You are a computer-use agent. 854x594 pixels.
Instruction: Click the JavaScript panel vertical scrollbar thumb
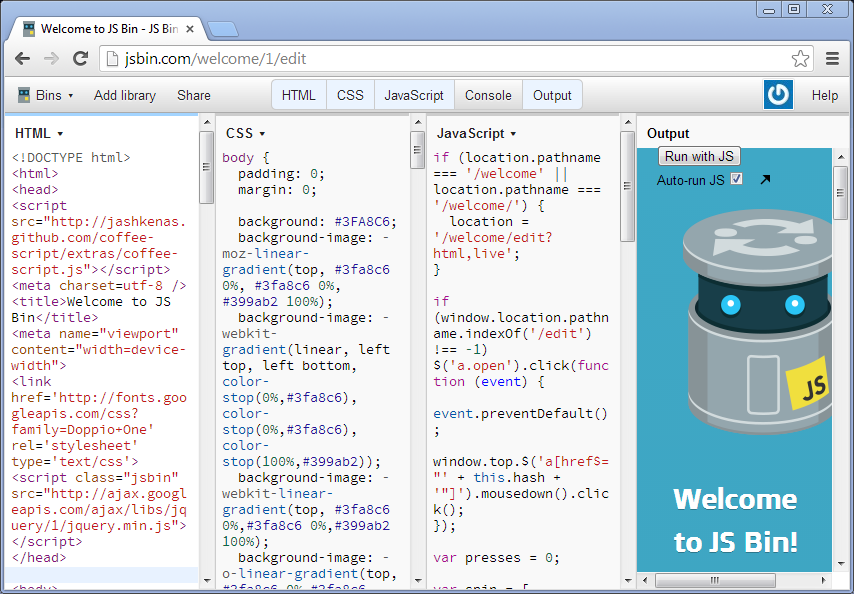click(627, 186)
